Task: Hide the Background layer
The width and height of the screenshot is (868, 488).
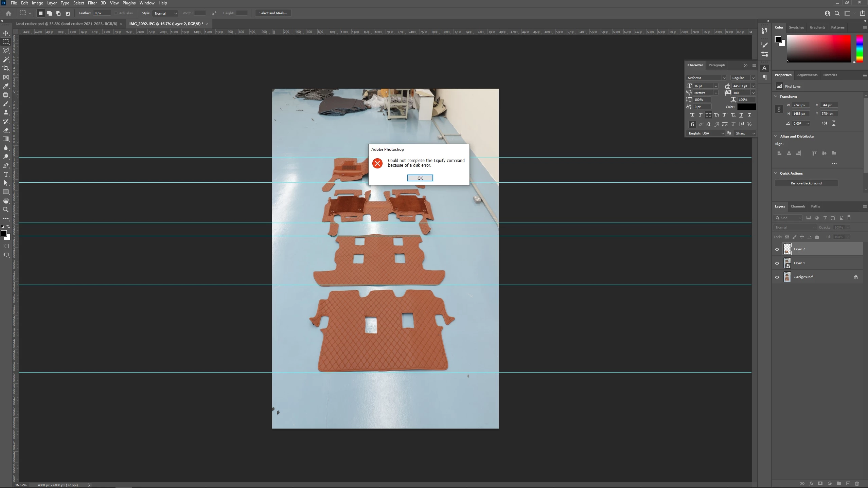Action: pos(777,277)
